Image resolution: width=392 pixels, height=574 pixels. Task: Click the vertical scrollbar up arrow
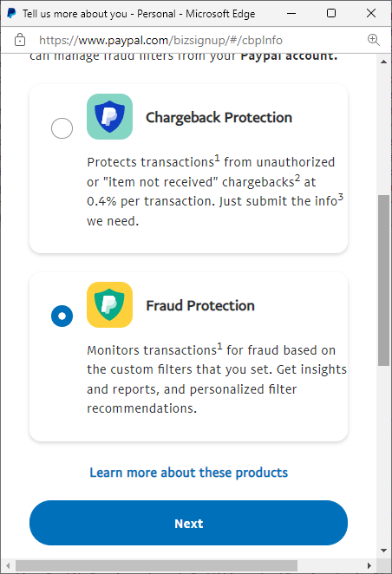[383, 62]
